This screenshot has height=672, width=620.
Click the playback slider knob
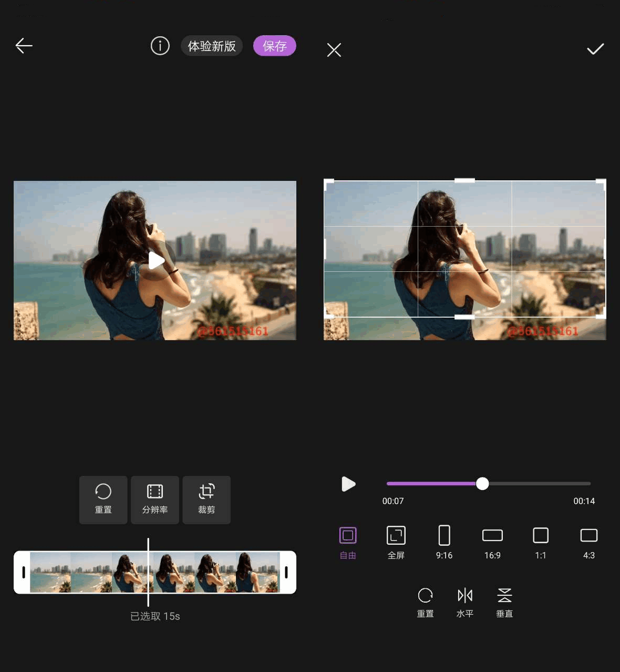(482, 484)
